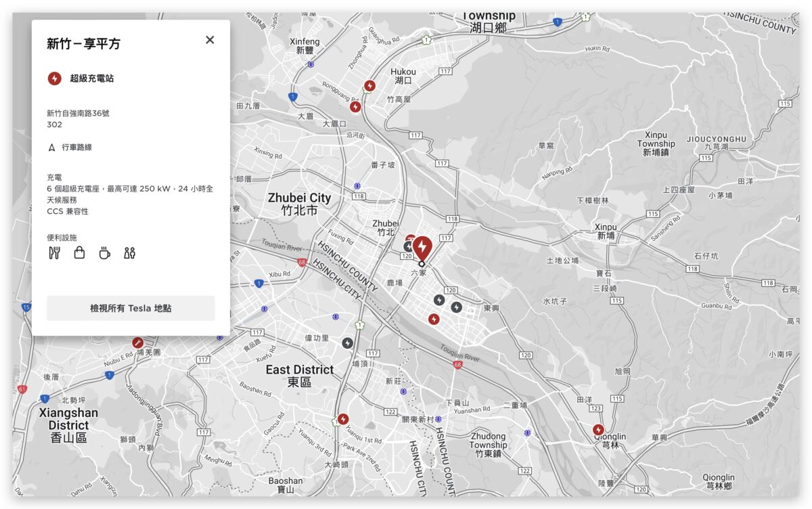Select red service wrench marker near 埔羌園
This screenshot has height=509, width=812.
(x=138, y=342)
